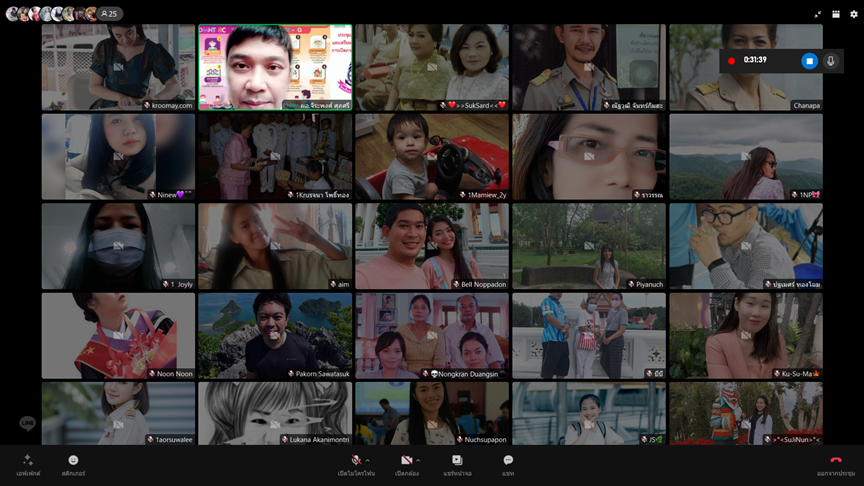
Task: Select kroomay.com video tile
Action: (x=118, y=67)
